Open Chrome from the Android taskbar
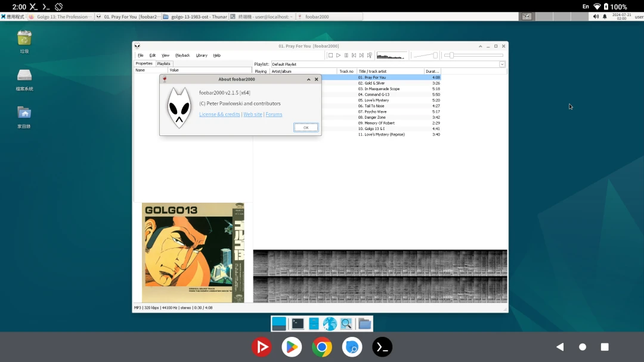Screen dimensions: 644x362 point(322,347)
